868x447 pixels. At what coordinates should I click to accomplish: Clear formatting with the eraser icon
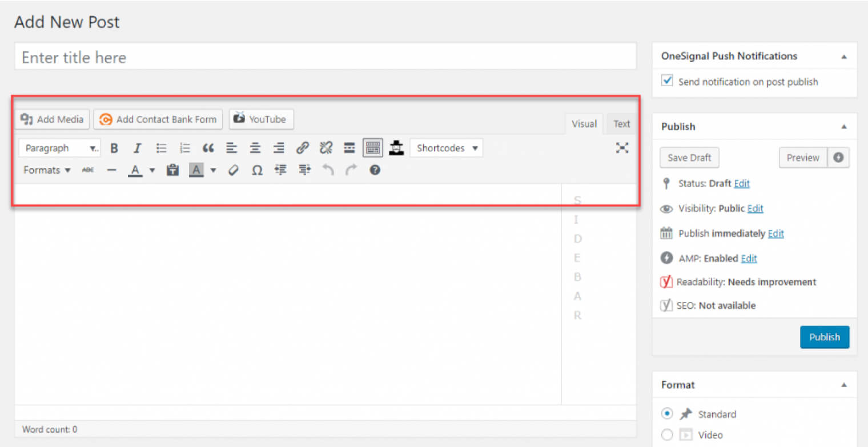[233, 170]
